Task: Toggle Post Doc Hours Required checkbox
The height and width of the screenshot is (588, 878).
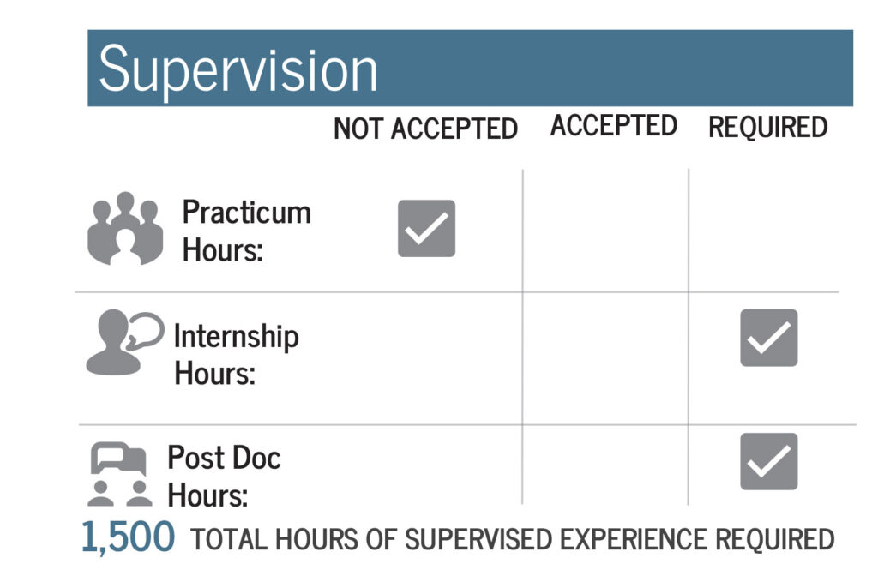Action: click(769, 461)
